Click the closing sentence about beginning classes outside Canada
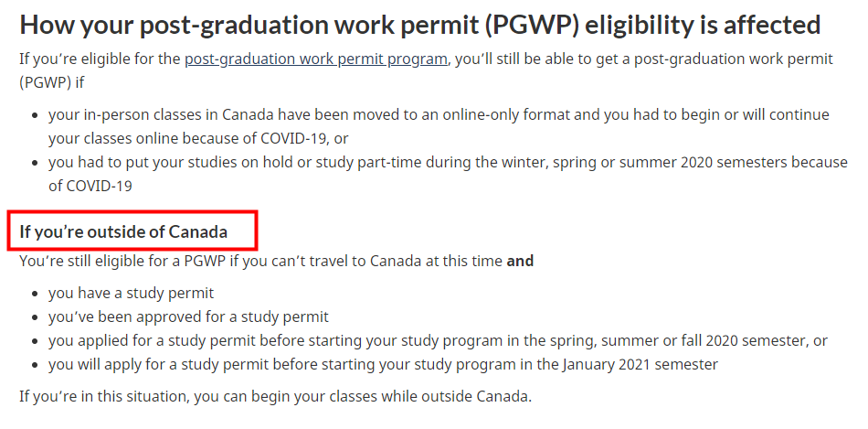The image size is (868, 429). point(276,396)
